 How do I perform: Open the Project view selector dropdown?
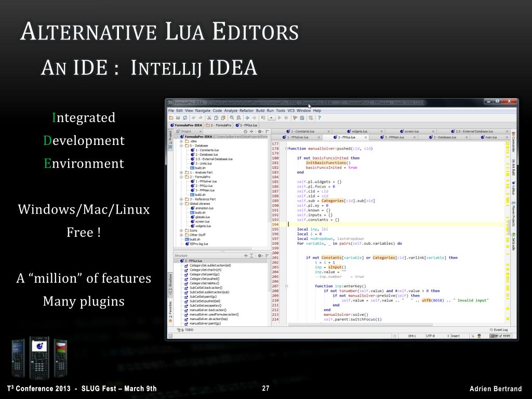[x=189, y=131]
